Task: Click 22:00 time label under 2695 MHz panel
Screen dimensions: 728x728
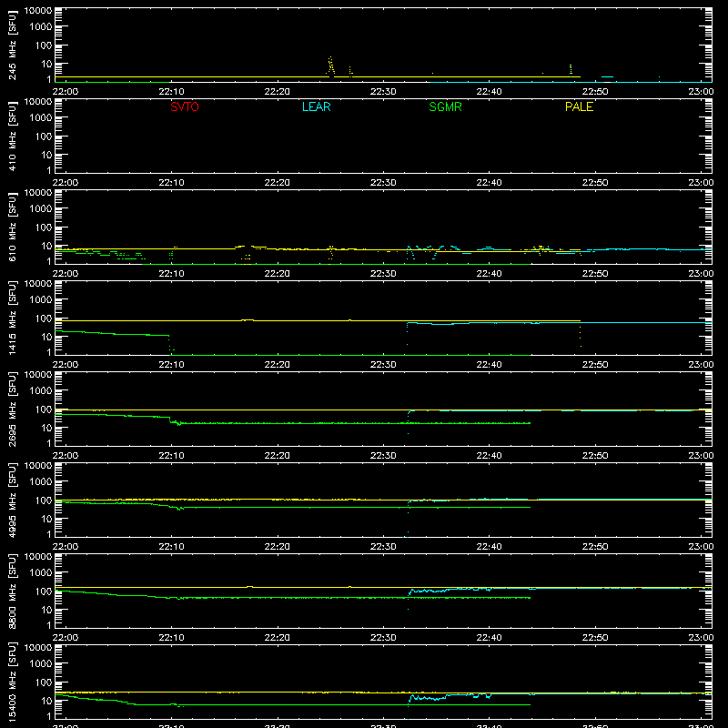Action: coord(66,456)
